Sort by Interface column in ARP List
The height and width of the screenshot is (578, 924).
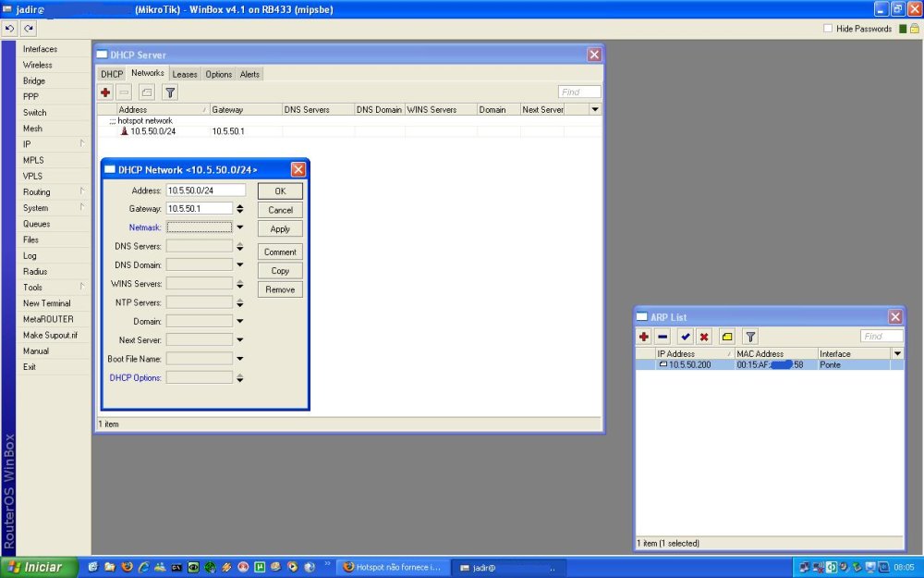pos(855,353)
